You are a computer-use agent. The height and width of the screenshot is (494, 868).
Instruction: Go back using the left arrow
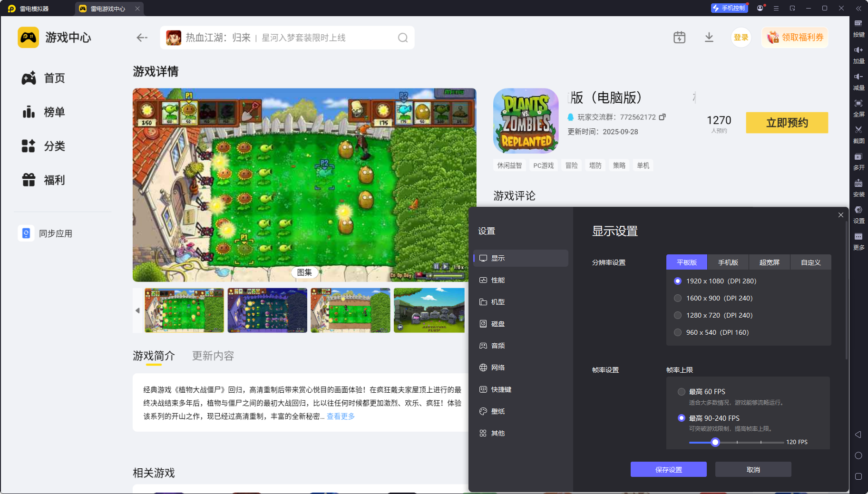click(142, 38)
